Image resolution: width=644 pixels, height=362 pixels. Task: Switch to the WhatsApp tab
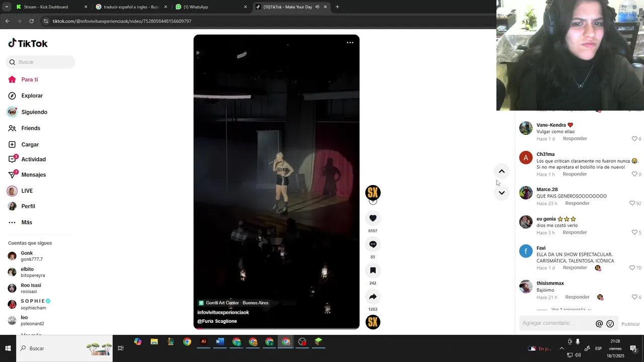point(210,7)
